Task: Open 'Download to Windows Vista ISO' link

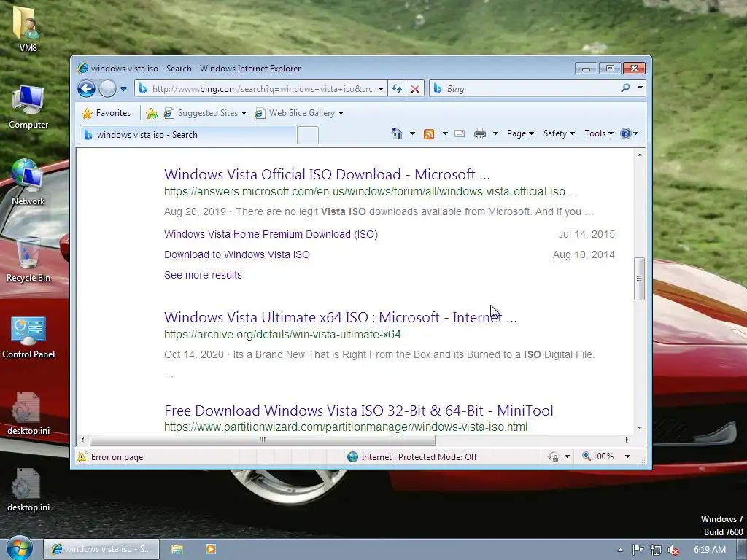Action: [237, 254]
